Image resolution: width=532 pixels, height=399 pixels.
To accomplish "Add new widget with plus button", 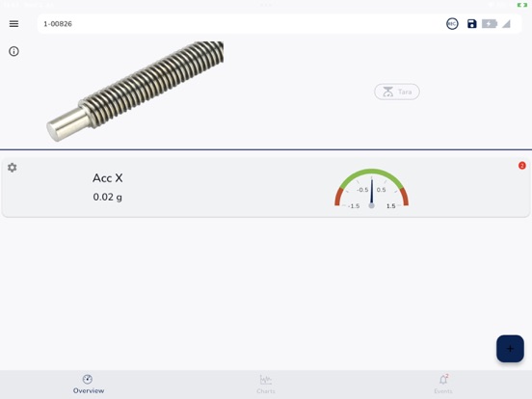I will (510, 349).
